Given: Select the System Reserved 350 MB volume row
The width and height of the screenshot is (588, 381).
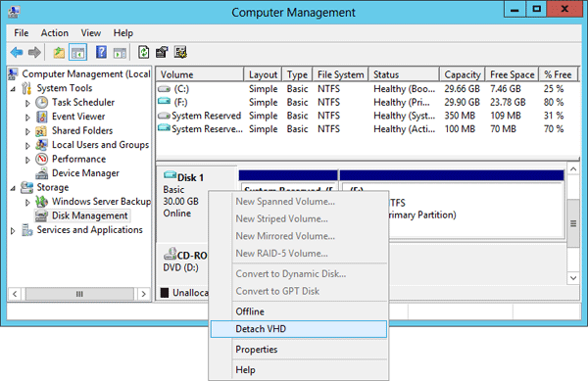Looking at the screenshot, I should (x=367, y=116).
